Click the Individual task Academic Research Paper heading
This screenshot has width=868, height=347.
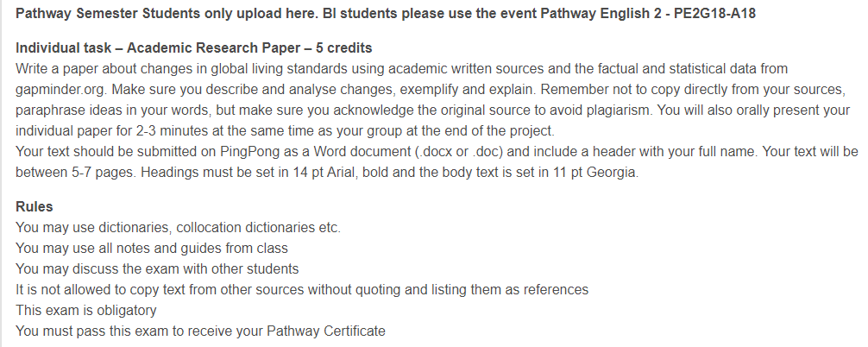(194, 48)
